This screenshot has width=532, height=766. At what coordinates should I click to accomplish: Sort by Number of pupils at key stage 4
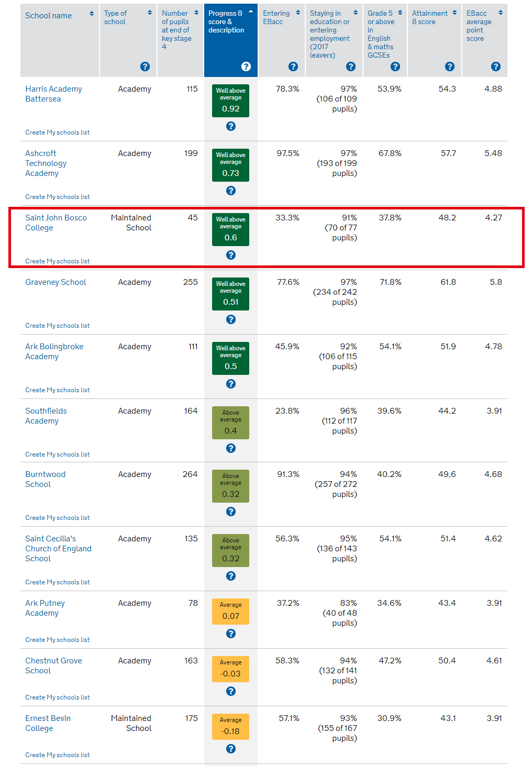tap(196, 13)
